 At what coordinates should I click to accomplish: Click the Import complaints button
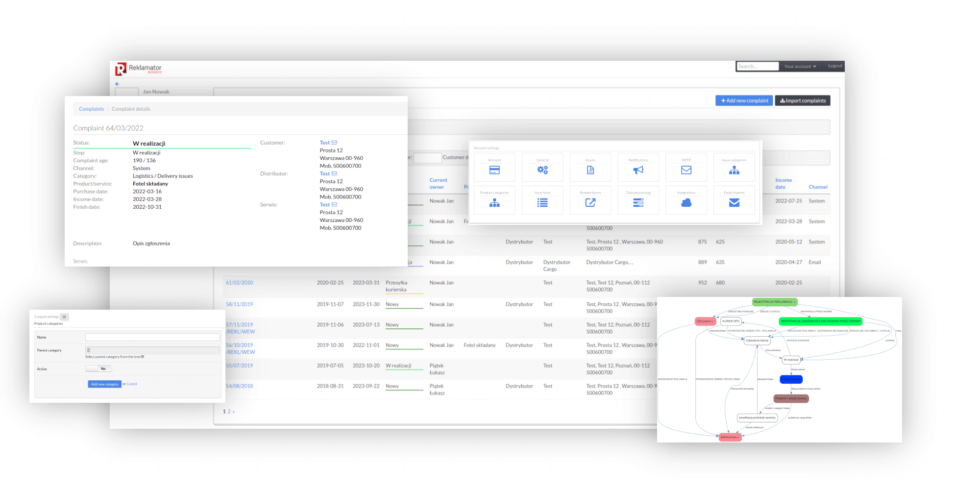[802, 100]
